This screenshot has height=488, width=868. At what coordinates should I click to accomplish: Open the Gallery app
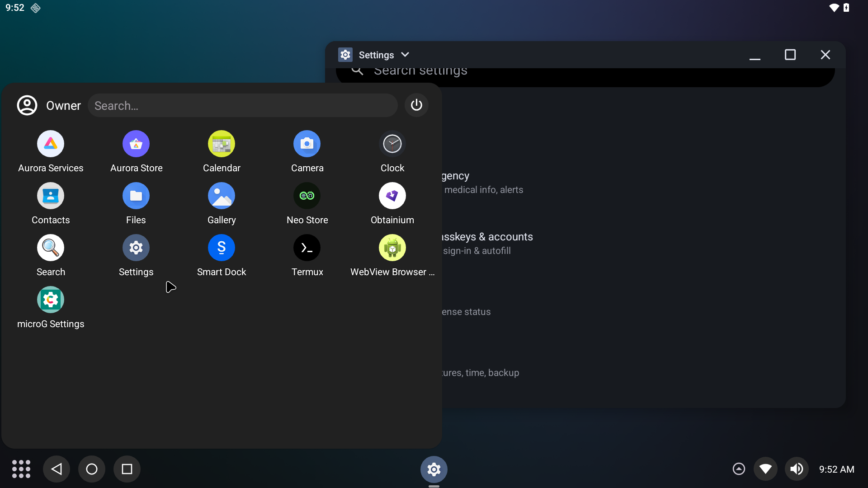click(x=222, y=196)
